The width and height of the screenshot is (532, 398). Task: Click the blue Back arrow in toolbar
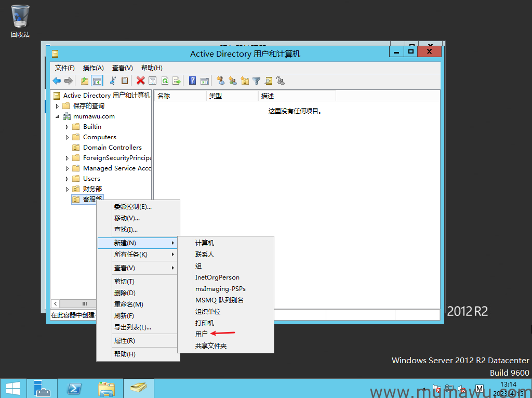57,81
